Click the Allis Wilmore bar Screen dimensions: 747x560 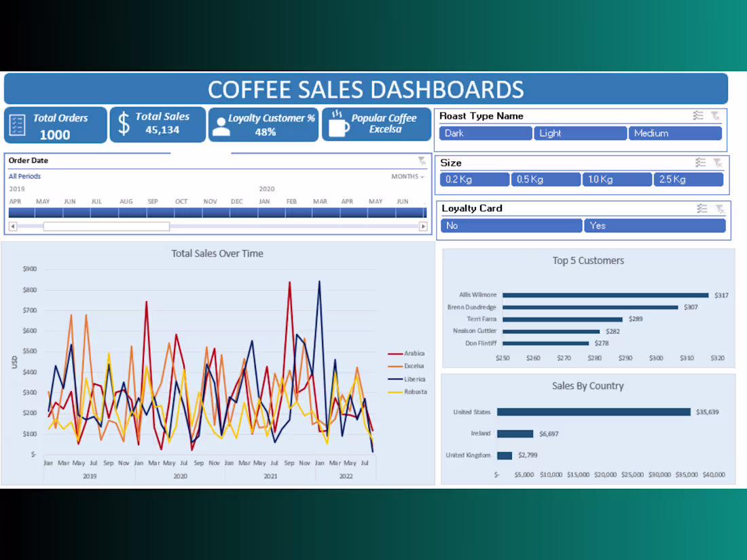point(606,295)
